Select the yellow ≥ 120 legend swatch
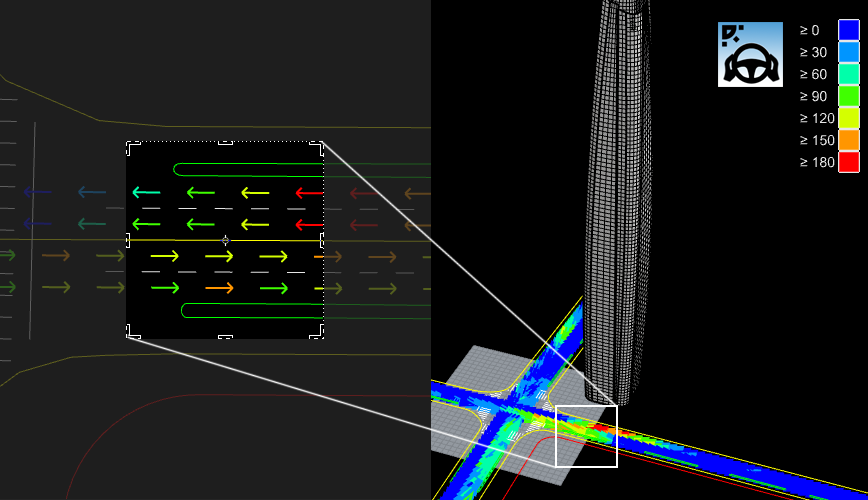 [x=849, y=118]
